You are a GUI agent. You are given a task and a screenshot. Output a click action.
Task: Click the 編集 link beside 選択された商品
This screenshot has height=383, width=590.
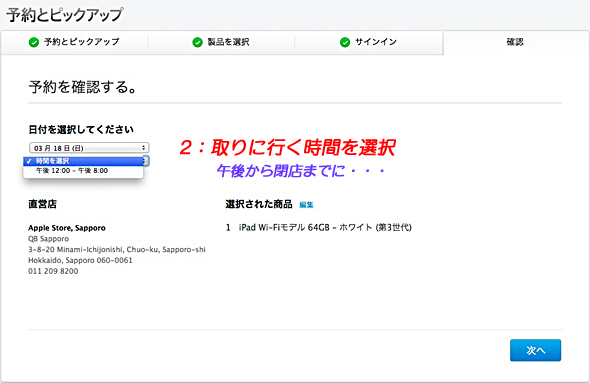pos(306,205)
